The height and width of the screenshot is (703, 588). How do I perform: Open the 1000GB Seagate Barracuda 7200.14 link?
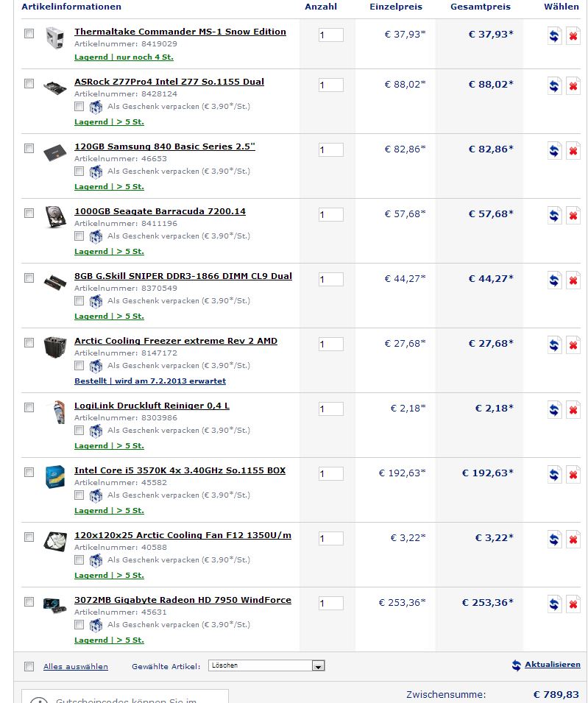point(160,211)
